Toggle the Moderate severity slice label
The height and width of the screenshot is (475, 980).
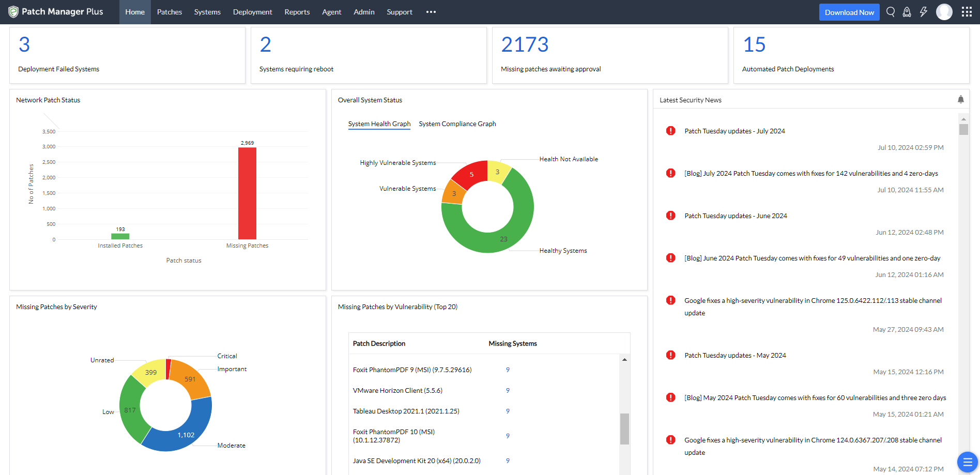231,445
